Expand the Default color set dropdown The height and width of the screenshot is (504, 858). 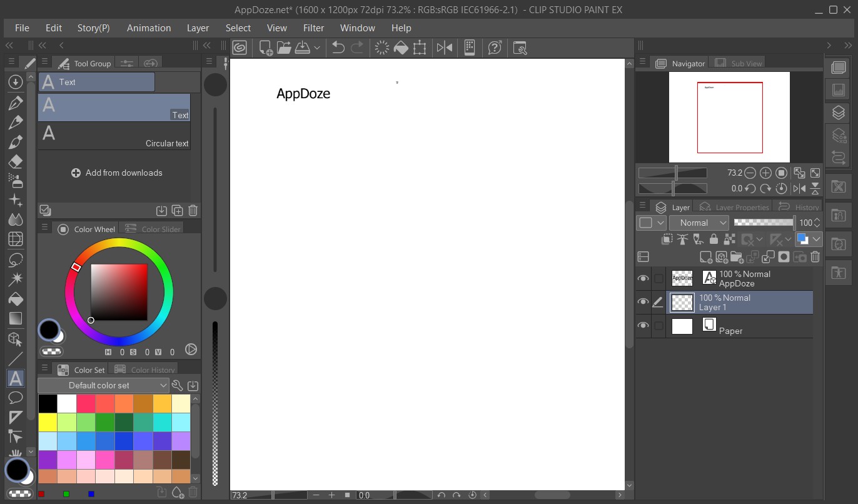click(x=103, y=385)
